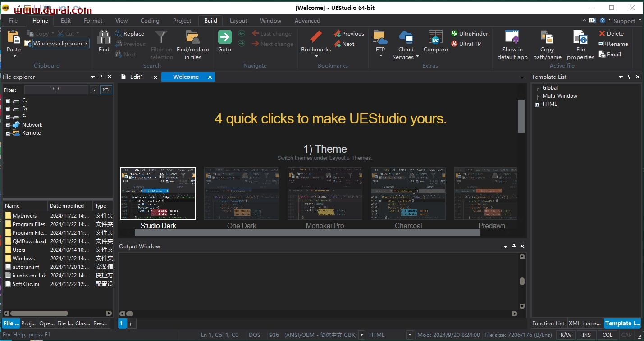Sort by the Date modified column header
The image size is (644, 341).
point(70,206)
